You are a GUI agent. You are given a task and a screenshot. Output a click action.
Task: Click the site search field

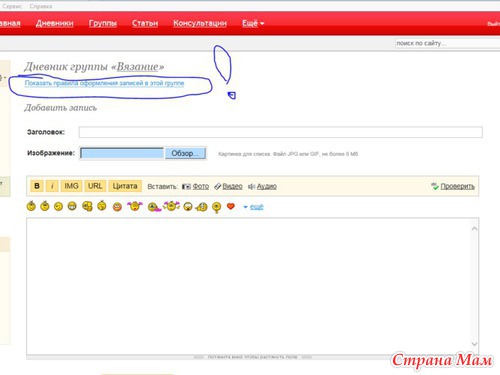coord(447,43)
